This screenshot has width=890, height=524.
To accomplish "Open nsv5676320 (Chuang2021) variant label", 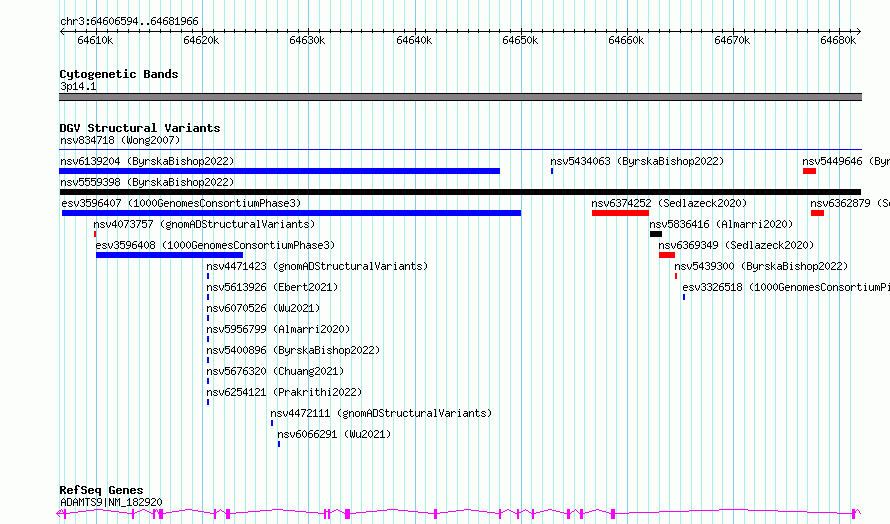I will pos(275,371).
